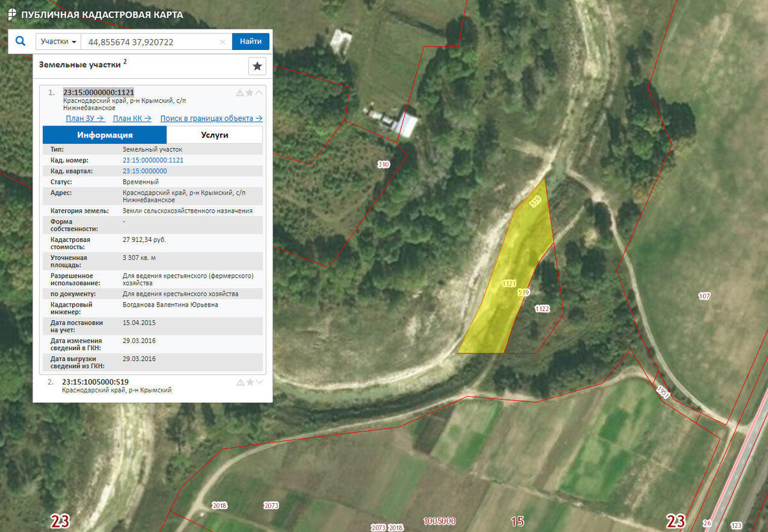The image size is (768, 532).
Task: Click the quarter label 1005000 on the map
Action: (x=440, y=521)
